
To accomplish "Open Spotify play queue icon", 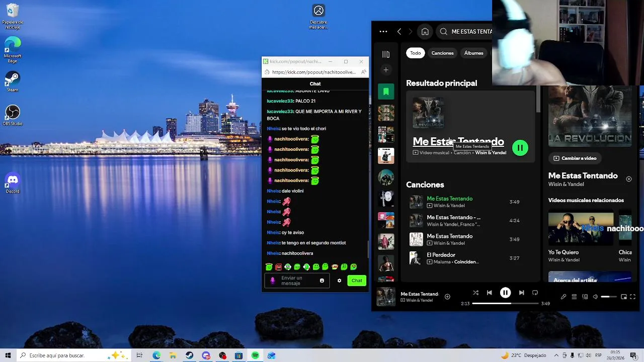I will (x=574, y=297).
